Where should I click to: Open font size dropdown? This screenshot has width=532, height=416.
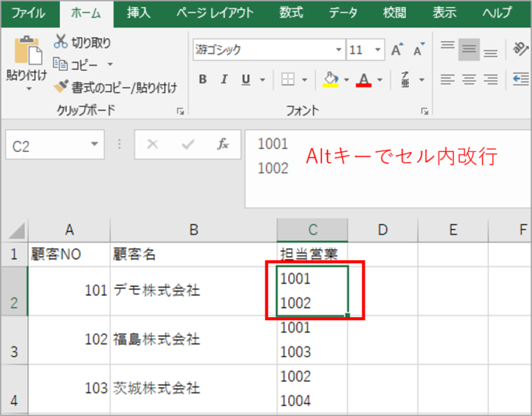[x=378, y=49]
